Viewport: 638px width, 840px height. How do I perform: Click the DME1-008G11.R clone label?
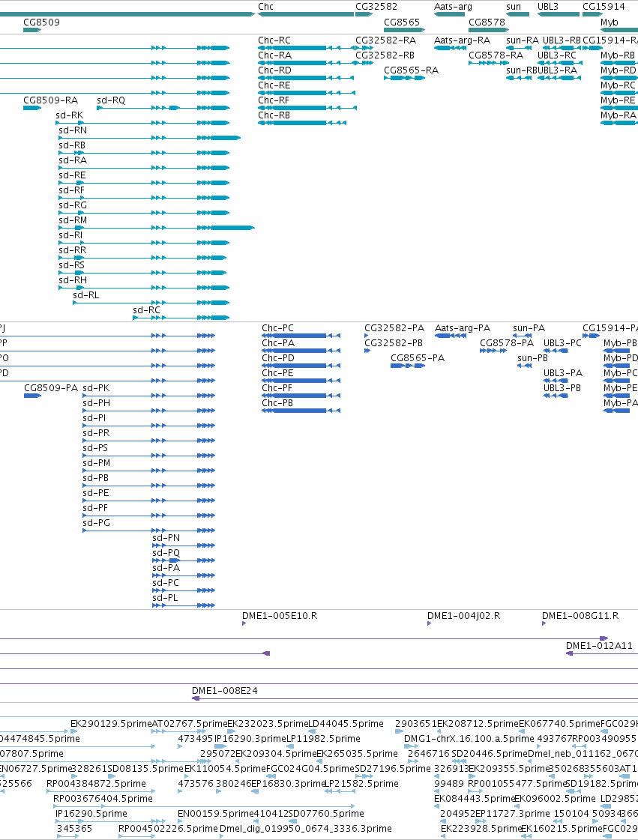[x=580, y=615]
